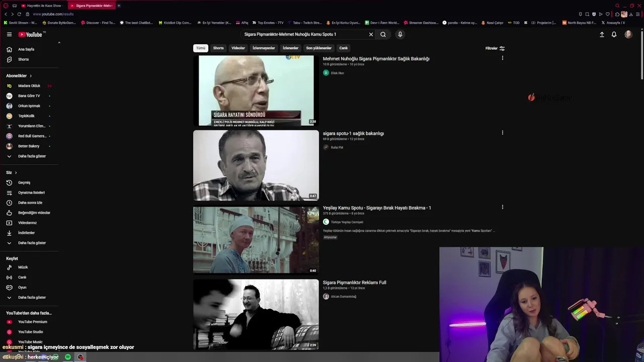The width and height of the screenshot is (644, 362).
Task: Open the Create upload icon
Action: coord(602,34)
